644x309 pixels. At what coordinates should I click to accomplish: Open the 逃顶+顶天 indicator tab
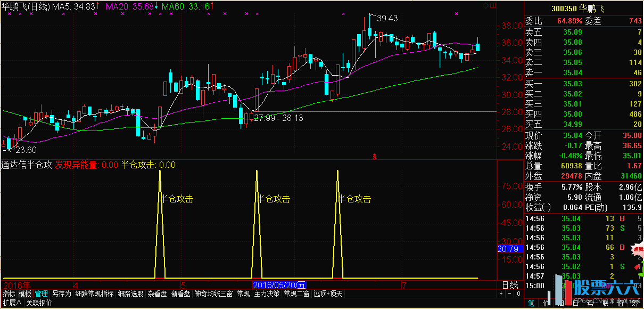(x=328, y=294)
